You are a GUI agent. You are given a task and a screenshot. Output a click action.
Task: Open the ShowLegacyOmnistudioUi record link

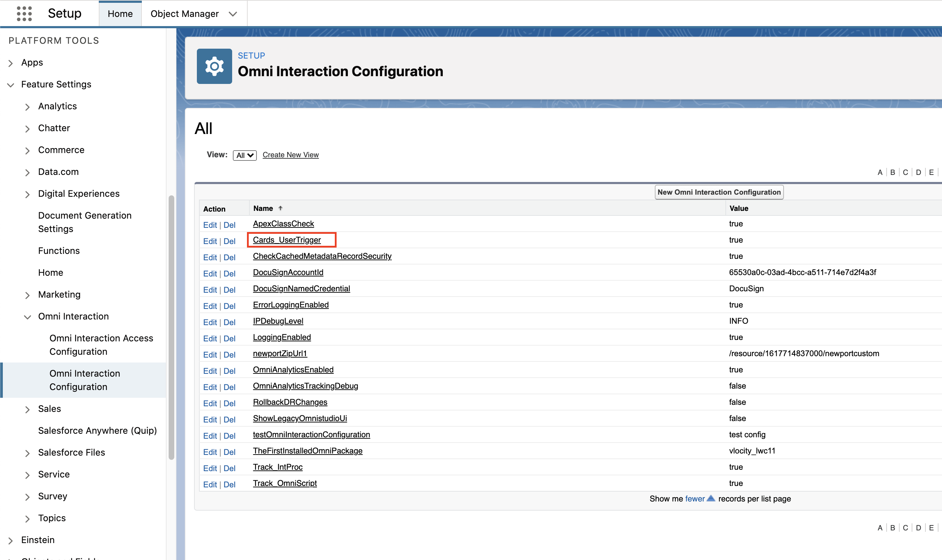point(300,419)
